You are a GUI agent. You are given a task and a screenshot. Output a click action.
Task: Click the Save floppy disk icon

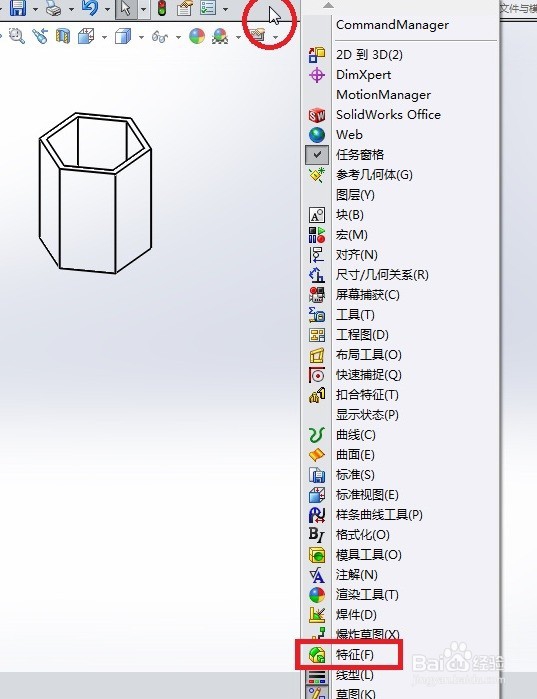coord(18,8)
